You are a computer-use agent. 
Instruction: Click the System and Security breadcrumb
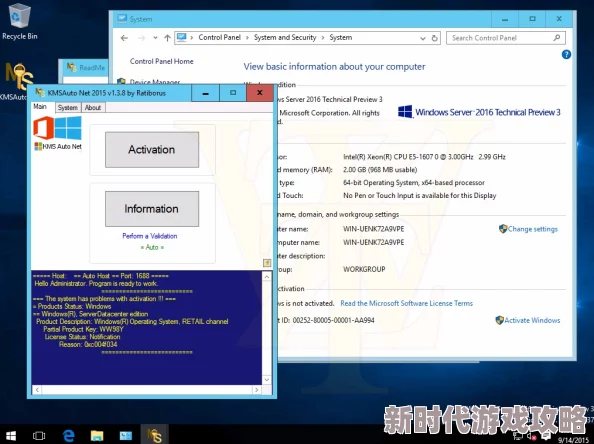[285, 38]
